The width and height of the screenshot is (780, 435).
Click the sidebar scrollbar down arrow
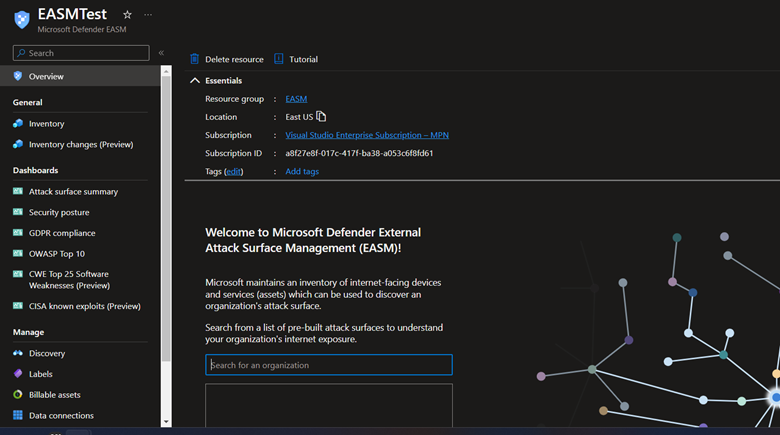(166, 422)
